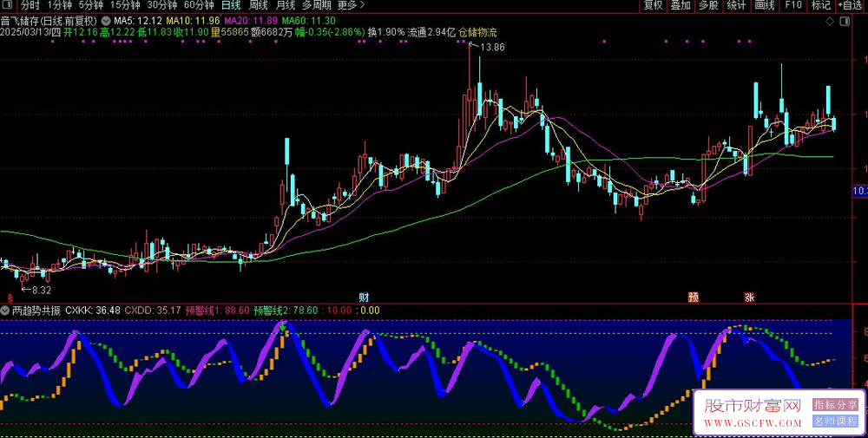Image resolution: width=868 pixels, height=438 pixels.
Task: Add stock via +自选 button
Action: [850, 5]
